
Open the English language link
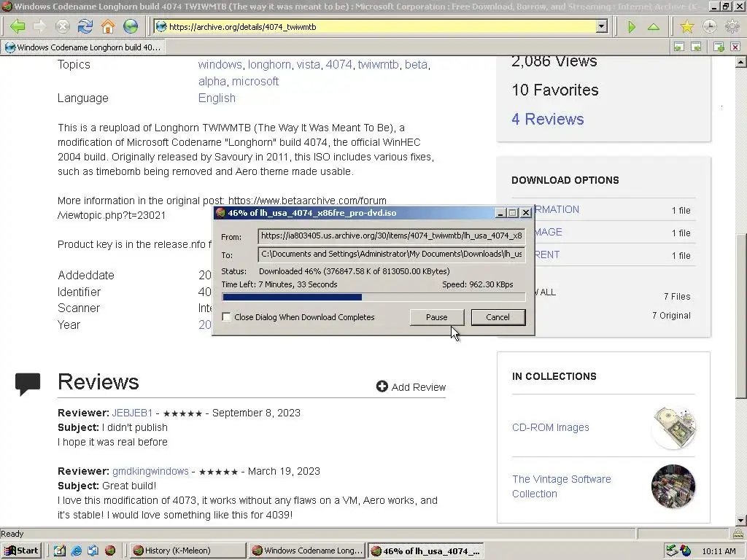217,98
